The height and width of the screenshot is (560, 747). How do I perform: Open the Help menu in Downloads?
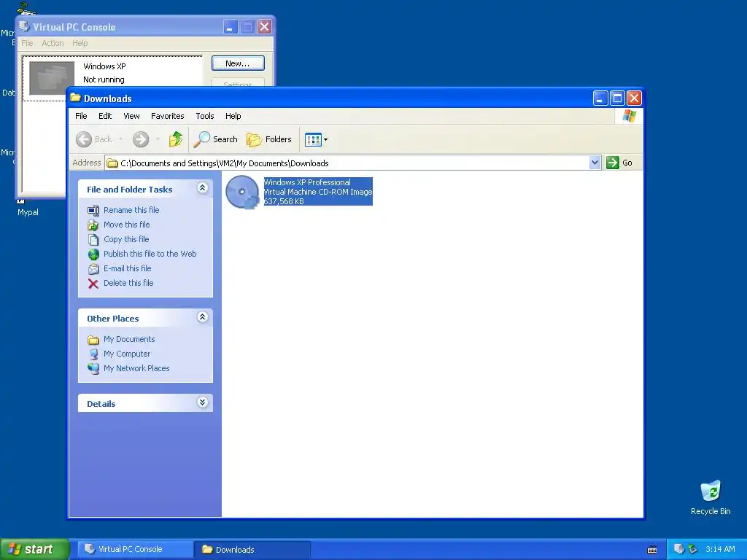click(233, 116)
